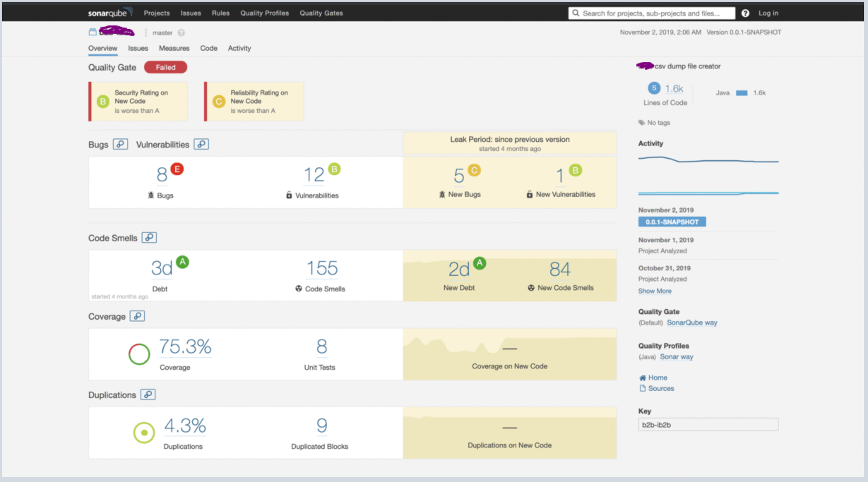Click the Code Smells history link icon
Image resolution: width=868 pixels, height=482 pixels.
pos(149,237)
